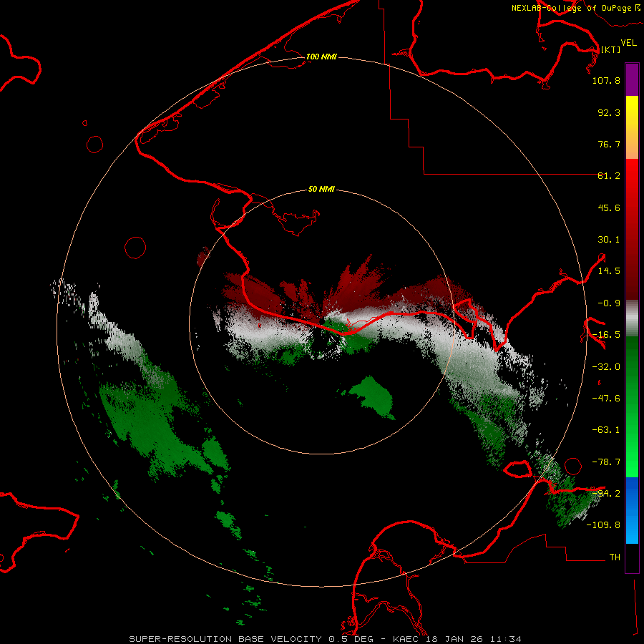Screen dimensions: 644x644
Task: Click the light blue segment of color bar
Action: pos(632,510)
